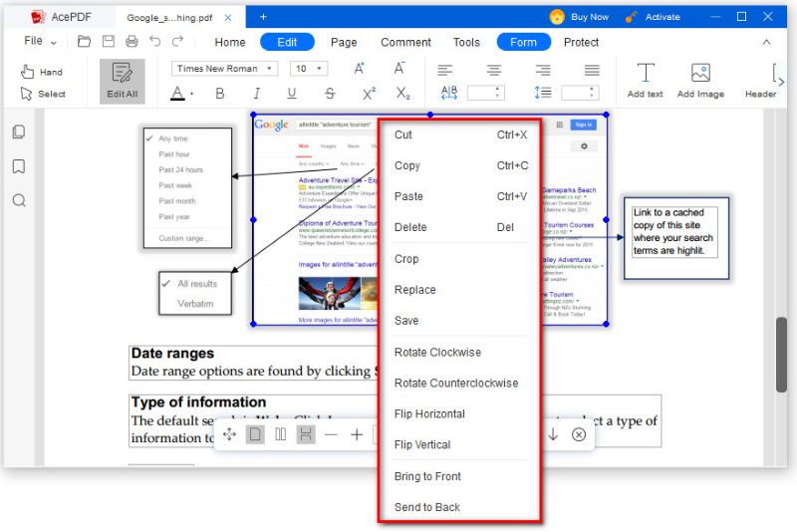This screenshot has height=532, width=797.
Task: Pick the font color A swatch
Action: point(177,93)
